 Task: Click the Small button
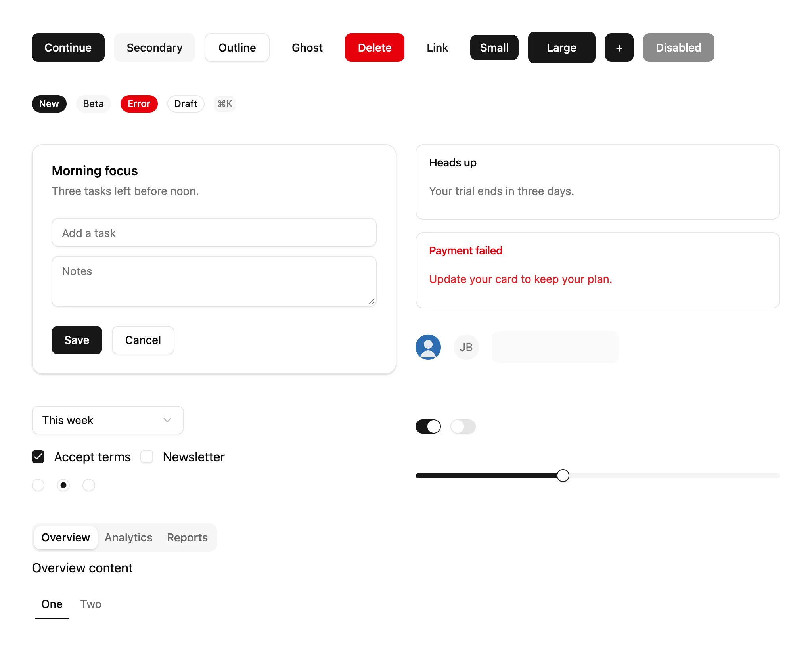point(494,48)
